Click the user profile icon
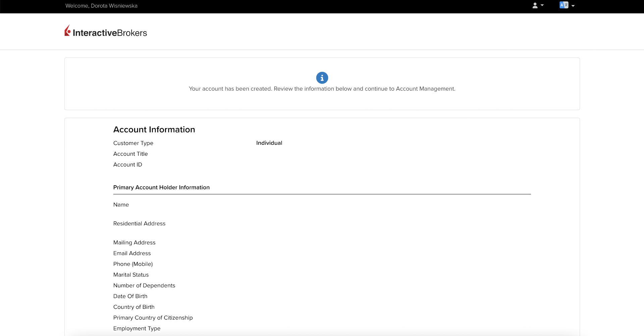Screen dimensions: 644x336 coord(535,5)
